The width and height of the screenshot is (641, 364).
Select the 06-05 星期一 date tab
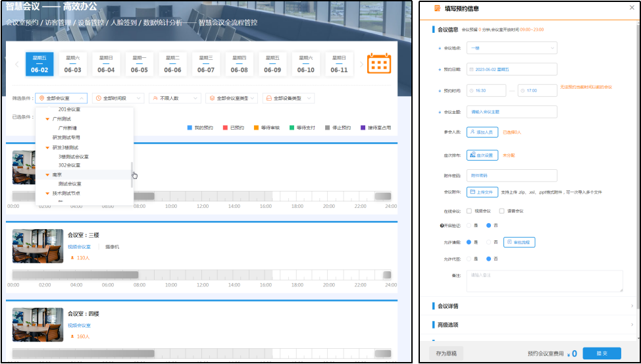pyautogui.click(x=140, y=64)
